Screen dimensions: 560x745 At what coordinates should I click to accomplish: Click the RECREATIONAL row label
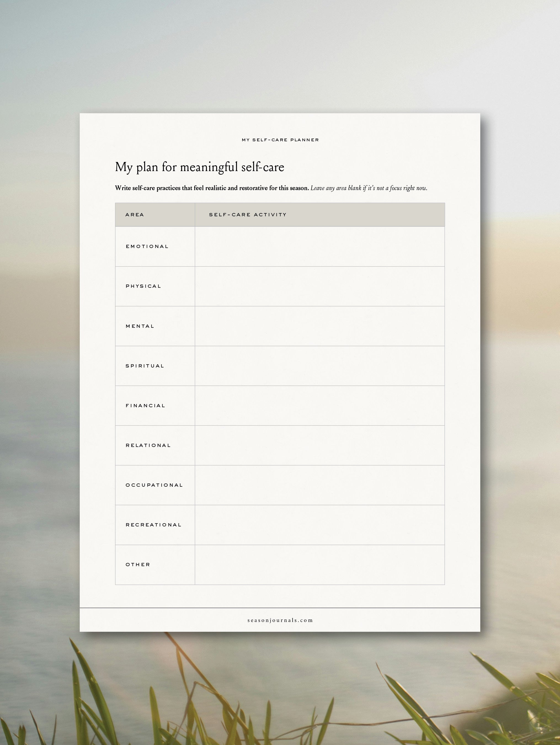click(153, 525)
